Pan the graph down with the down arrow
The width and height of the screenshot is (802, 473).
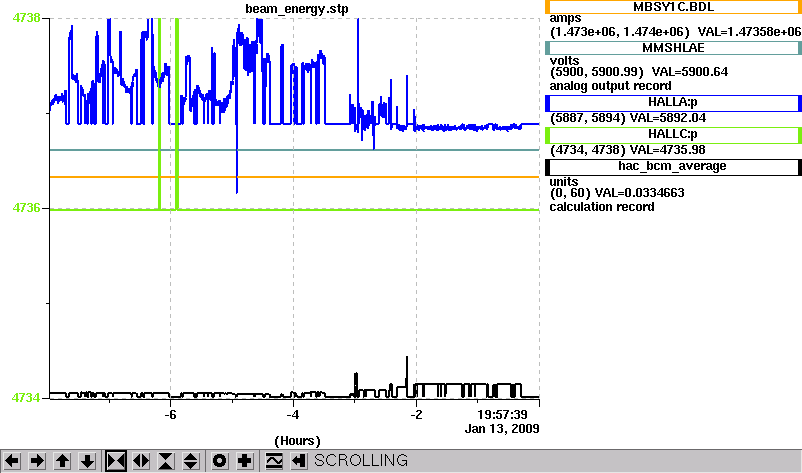(87, 461)
